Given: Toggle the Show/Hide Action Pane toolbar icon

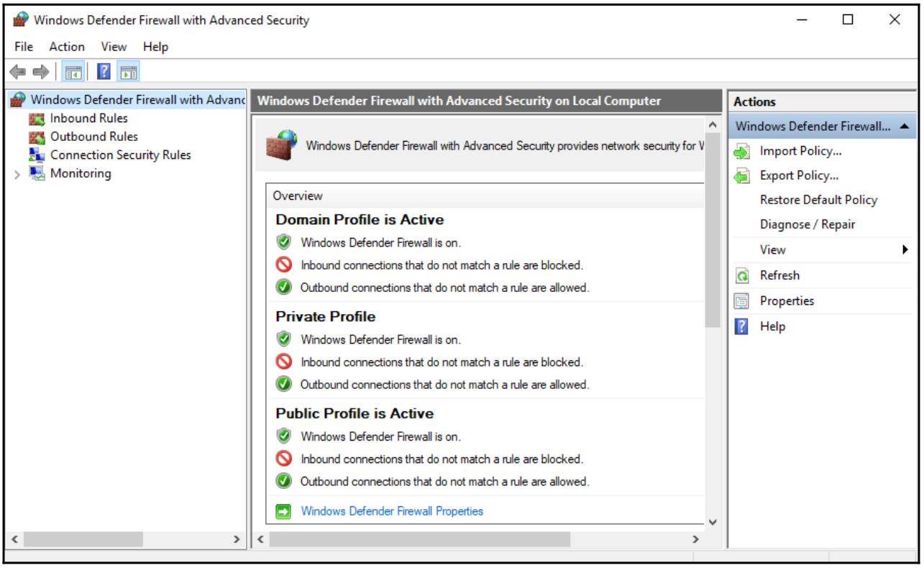Looking at the screenshot, I should [129, 71].
